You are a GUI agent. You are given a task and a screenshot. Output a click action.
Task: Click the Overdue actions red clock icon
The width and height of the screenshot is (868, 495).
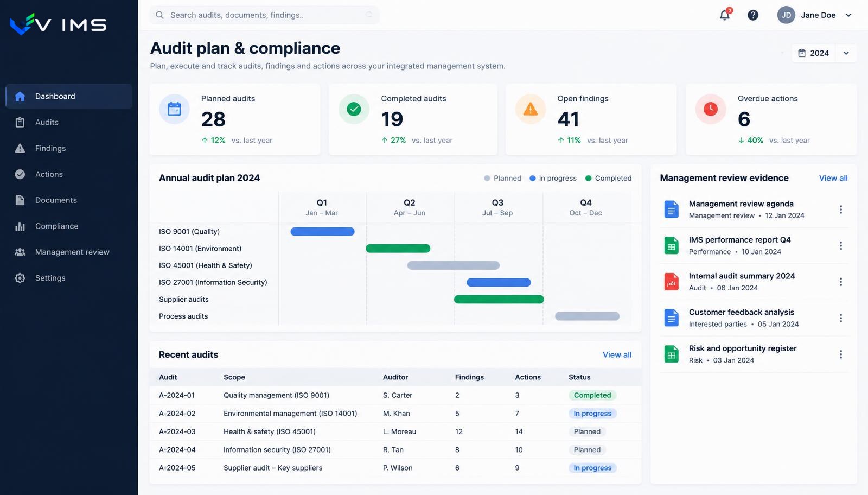(711, 109)
